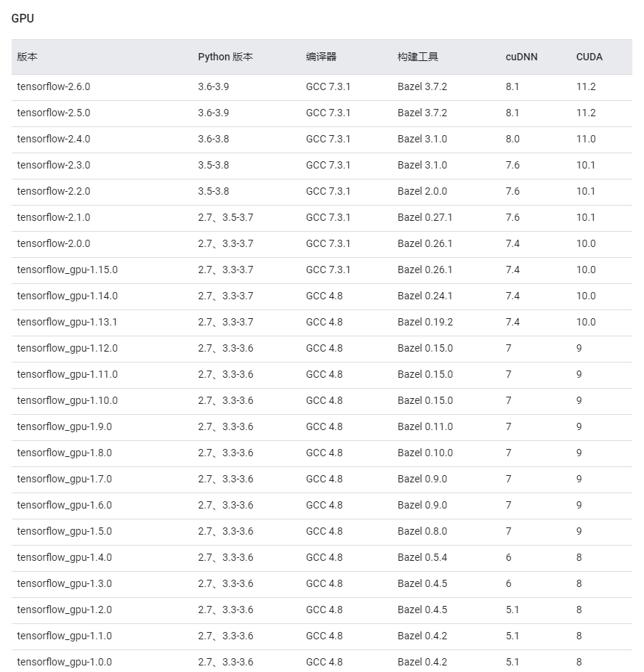Screen dimensions: 644x672
Task: Select the 版本 column header
Action: pyautogui.click(x=27, y=57)
